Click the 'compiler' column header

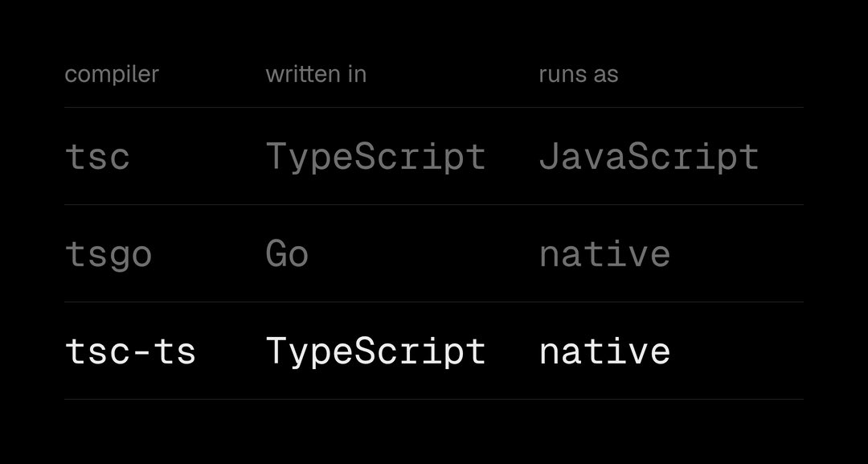[112, 74]
